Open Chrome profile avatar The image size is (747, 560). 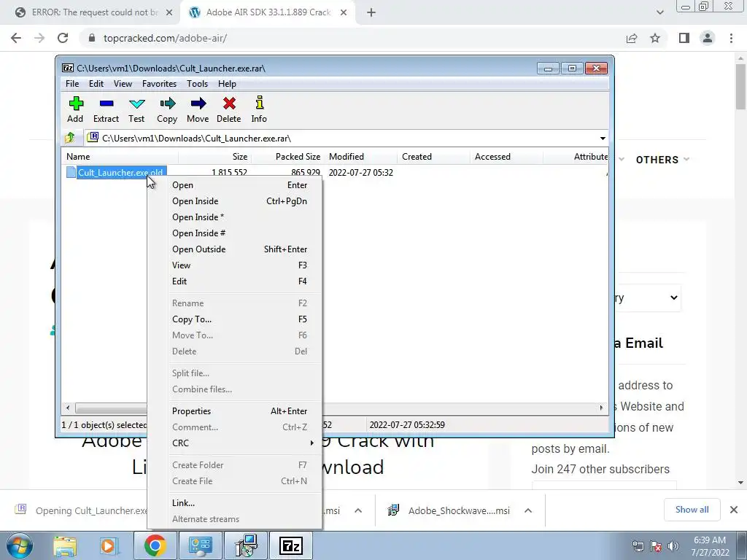[x=708, y=38]
